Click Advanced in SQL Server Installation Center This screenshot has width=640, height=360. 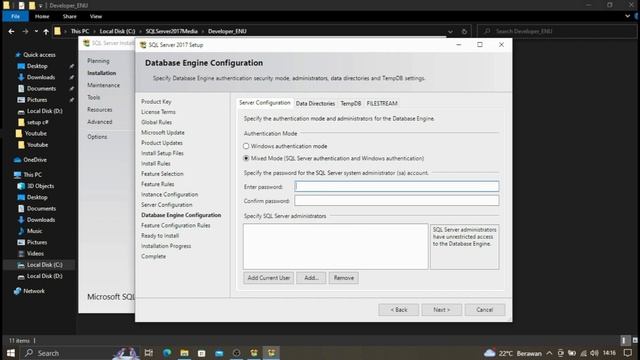[x=100, y=122]
